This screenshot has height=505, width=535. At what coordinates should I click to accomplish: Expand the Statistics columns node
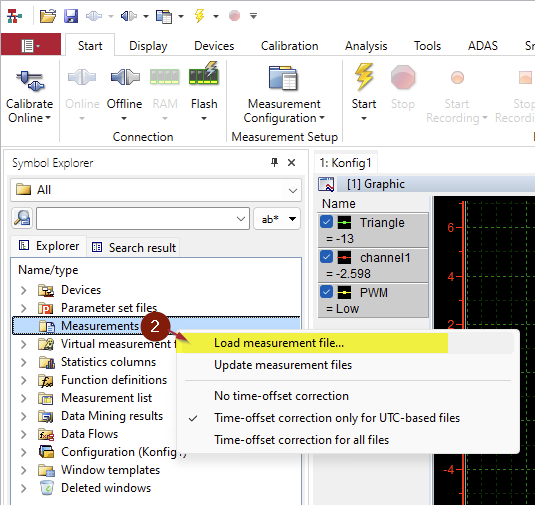click(x=23, y=362)
